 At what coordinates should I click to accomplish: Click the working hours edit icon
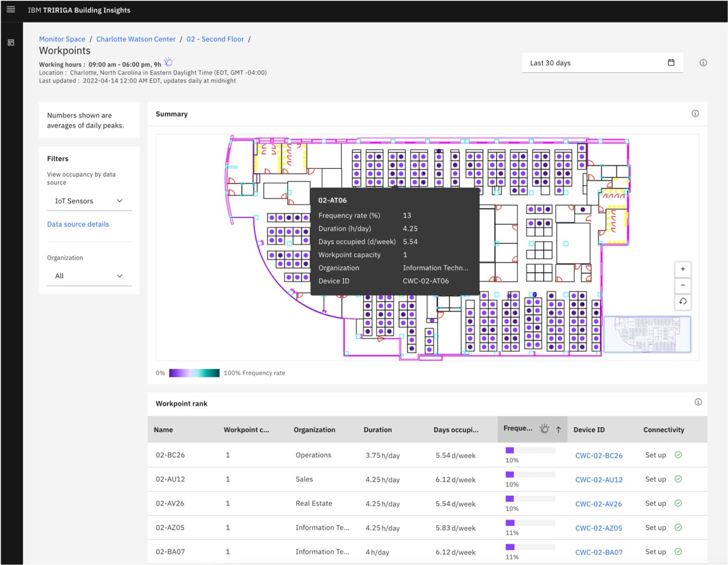[x=168, y=62]
